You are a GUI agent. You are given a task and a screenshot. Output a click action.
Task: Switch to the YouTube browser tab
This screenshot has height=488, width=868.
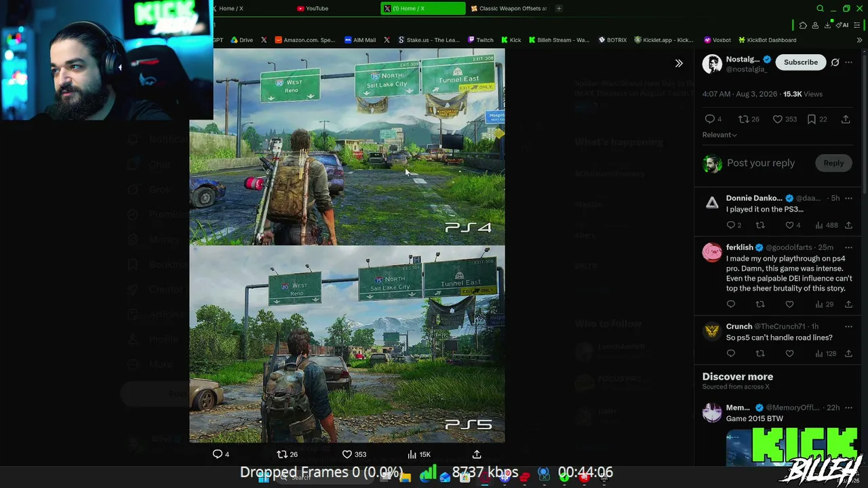point(313,9)
